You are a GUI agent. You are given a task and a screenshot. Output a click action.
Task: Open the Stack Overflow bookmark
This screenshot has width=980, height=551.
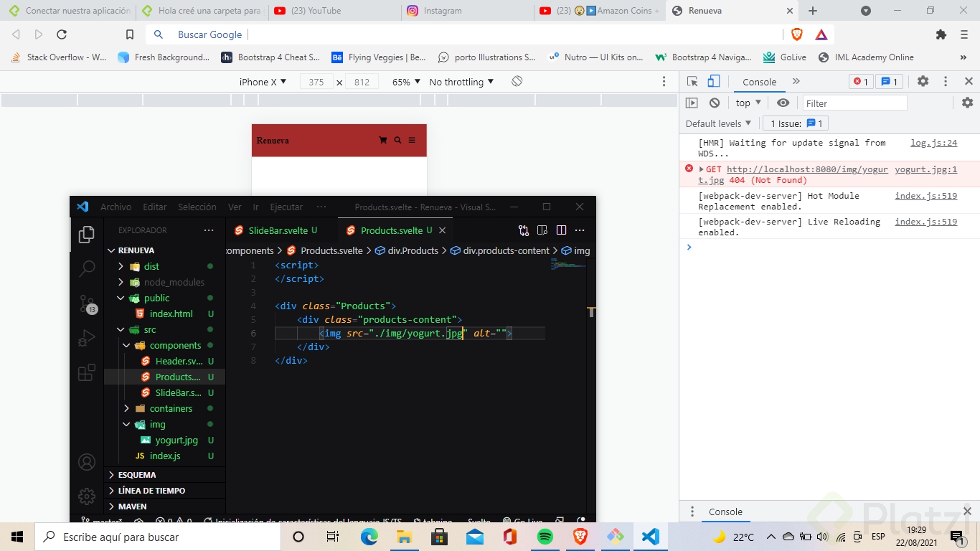pos(60,57)
